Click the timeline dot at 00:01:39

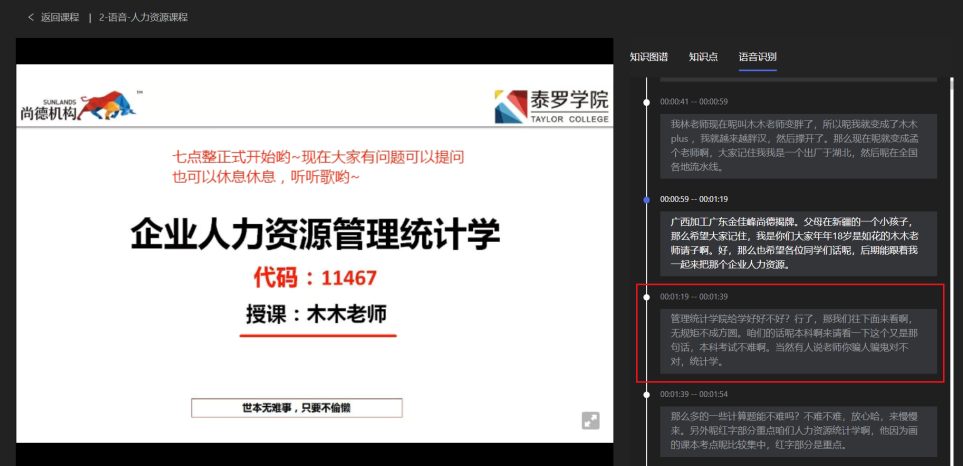pos(646,394)
